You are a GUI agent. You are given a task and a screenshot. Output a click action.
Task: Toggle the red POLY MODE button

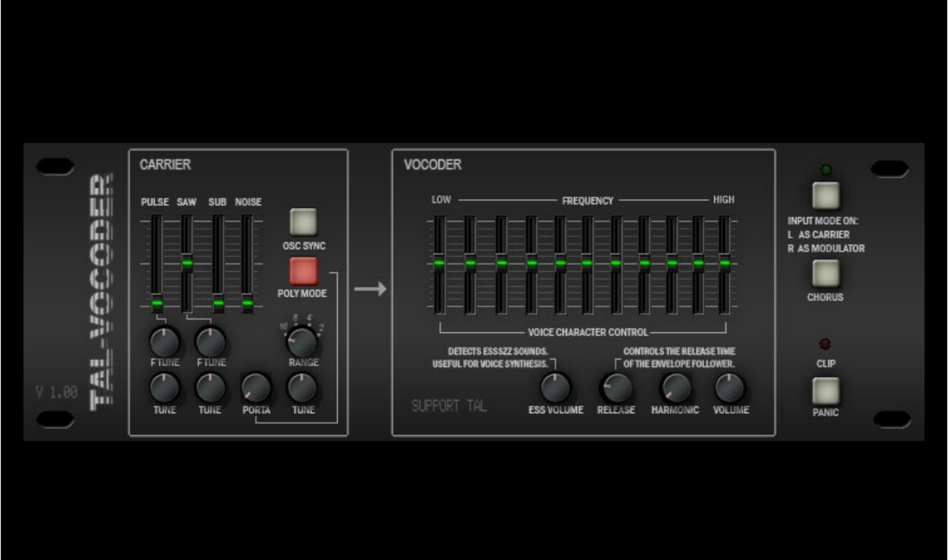click(303, 271)
